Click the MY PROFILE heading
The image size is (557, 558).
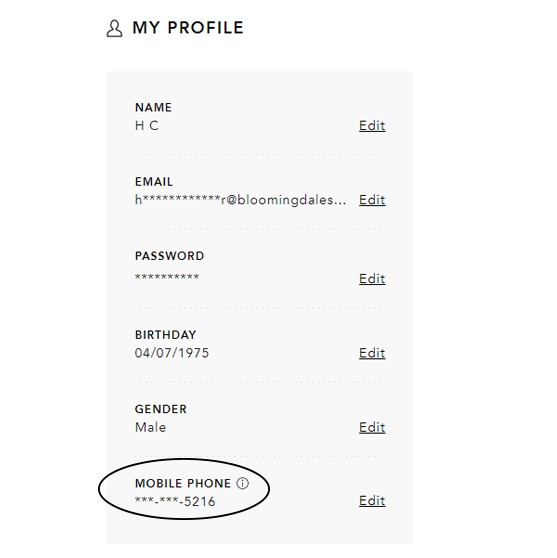pyautogui.click(x=188, y=28)
